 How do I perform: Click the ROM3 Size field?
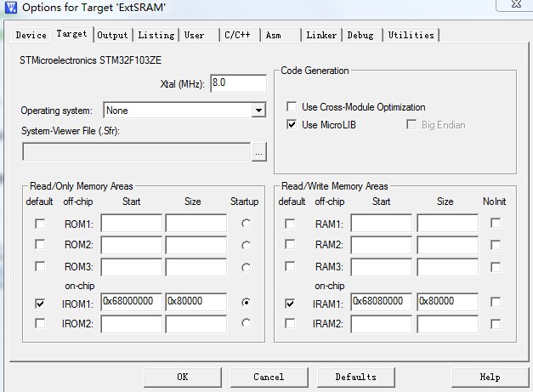click(x=196, y=267)
